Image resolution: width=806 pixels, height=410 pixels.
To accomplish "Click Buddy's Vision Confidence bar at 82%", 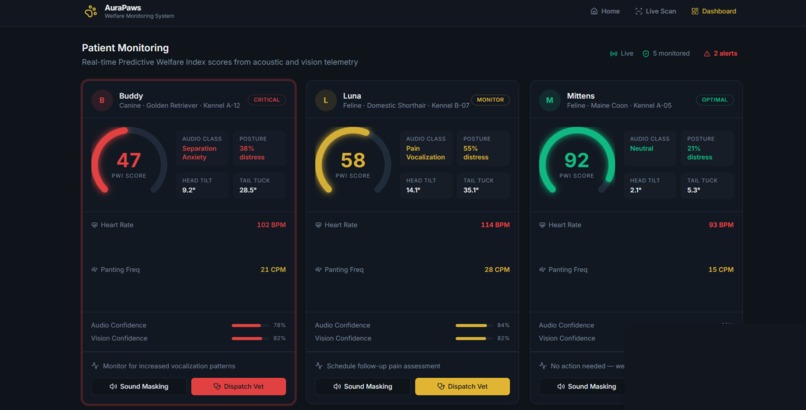I will [x=250, y=339].
